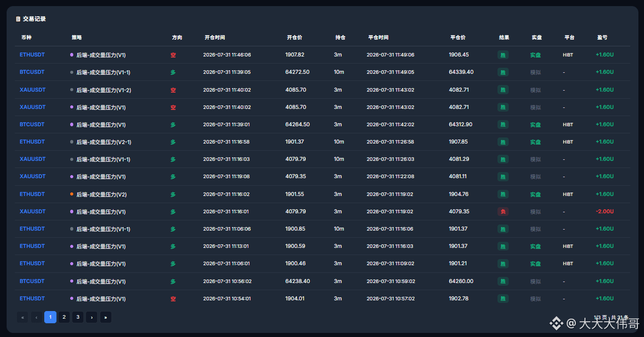Click HIBT platform in the 11:46:06 row
644x337 pixels.
(568, 55)
